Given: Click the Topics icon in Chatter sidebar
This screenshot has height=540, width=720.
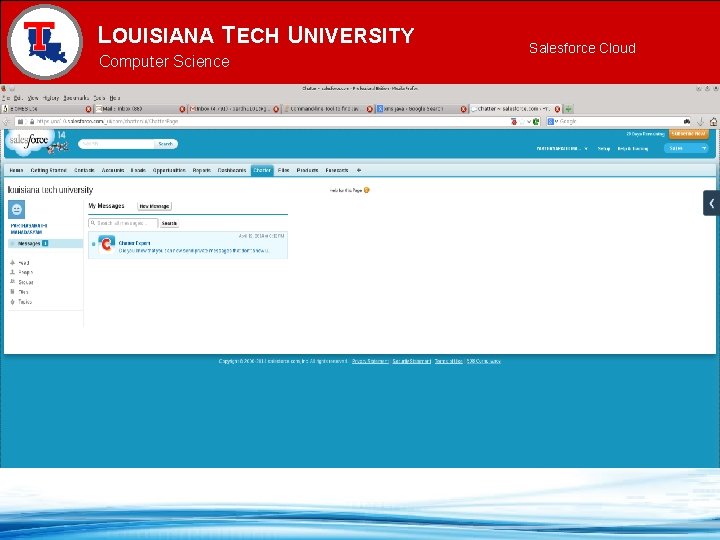Looking at the screenshot, I should (12, 302).
